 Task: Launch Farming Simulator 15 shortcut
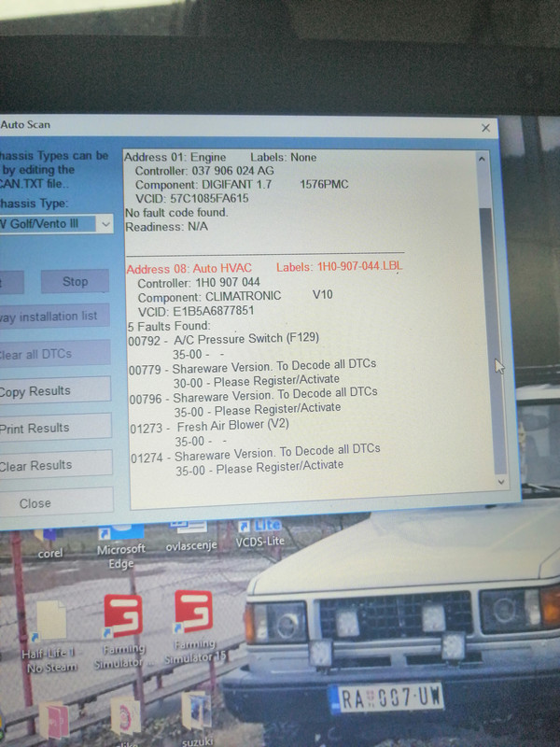(194, 627)
